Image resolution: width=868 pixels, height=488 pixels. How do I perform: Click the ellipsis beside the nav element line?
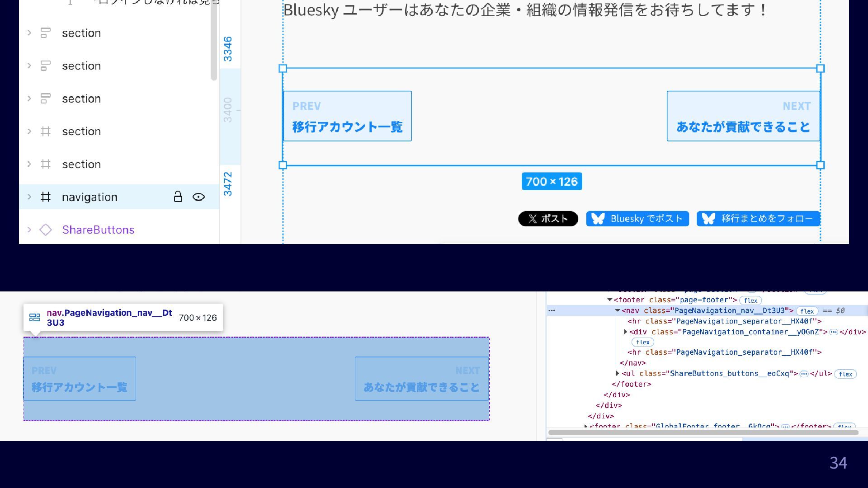552,310
